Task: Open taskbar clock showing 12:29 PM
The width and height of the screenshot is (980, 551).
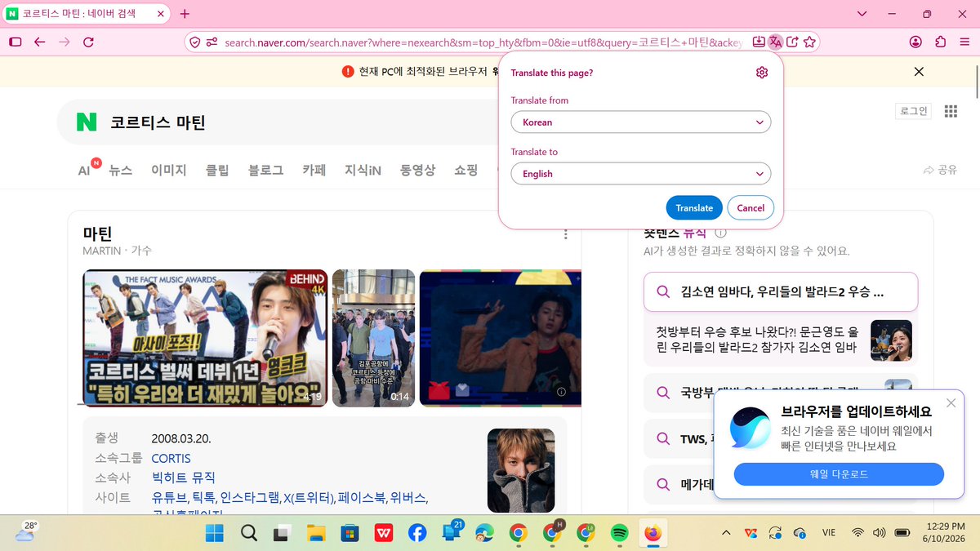Action: (946, 533)
